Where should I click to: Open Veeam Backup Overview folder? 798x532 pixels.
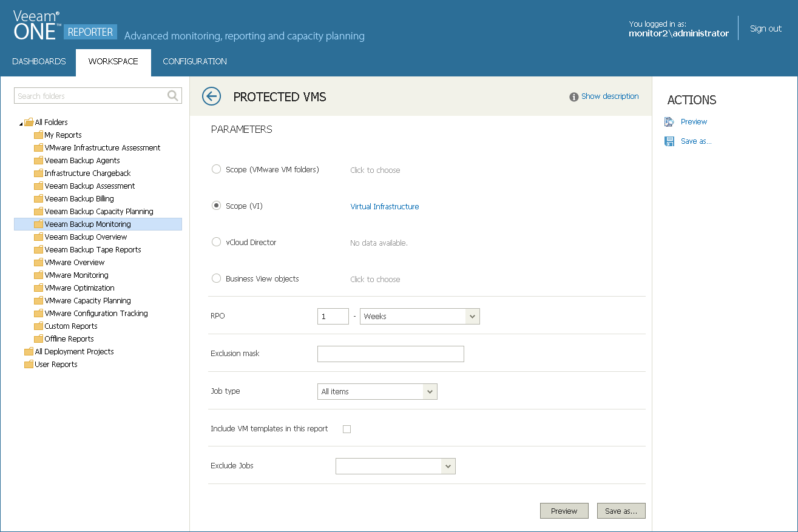pos(86,237)
